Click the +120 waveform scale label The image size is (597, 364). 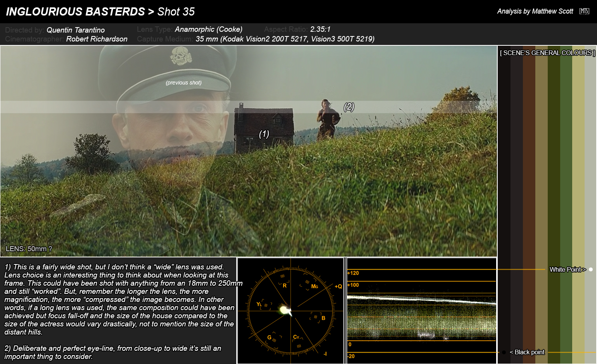353,273
